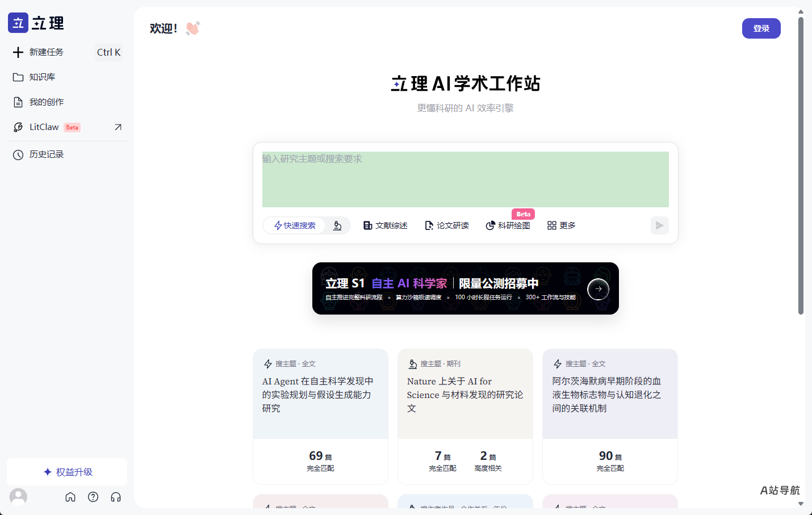
Task: Click the '90 篇 完全匹配' result count
Action: click(x=610, y=461)
